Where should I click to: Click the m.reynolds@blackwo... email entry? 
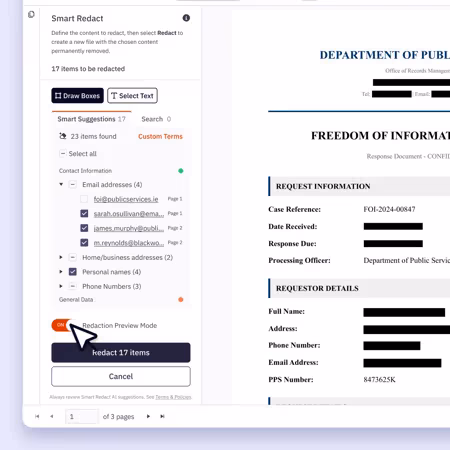point(129,243)
